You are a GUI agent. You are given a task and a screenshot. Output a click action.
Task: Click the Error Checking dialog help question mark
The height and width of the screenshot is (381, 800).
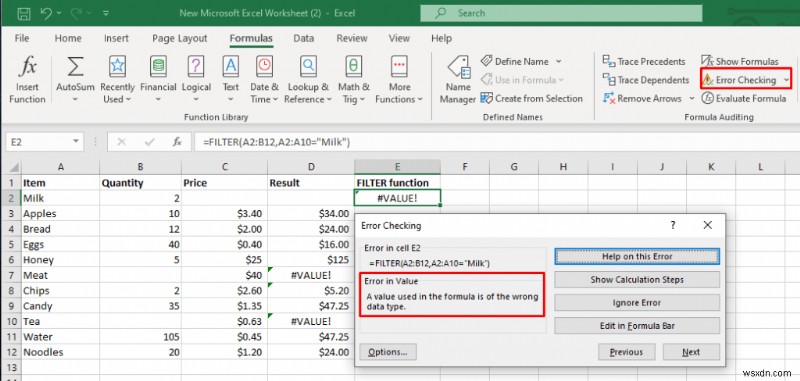tap(673, 225)
